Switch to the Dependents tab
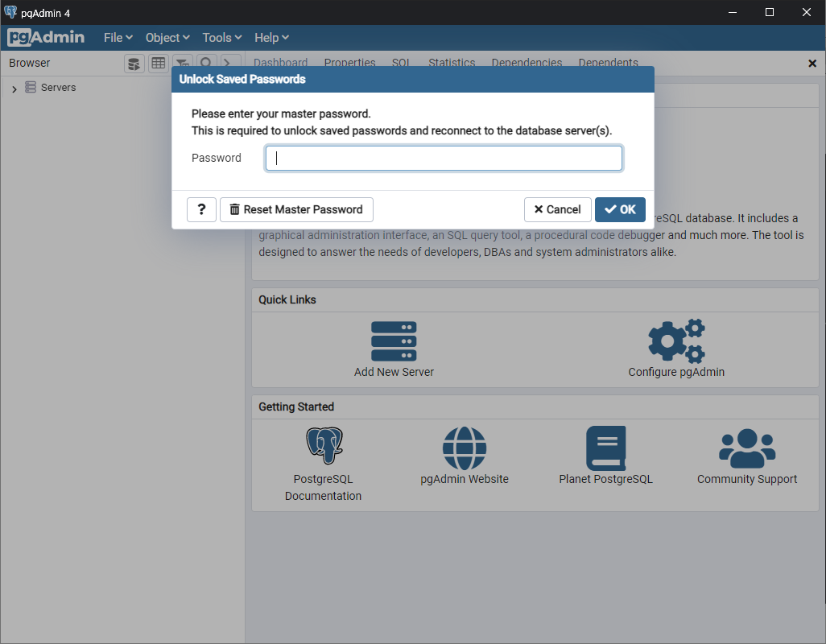This screenshot has height=644, width=826. tap(608, 62)
